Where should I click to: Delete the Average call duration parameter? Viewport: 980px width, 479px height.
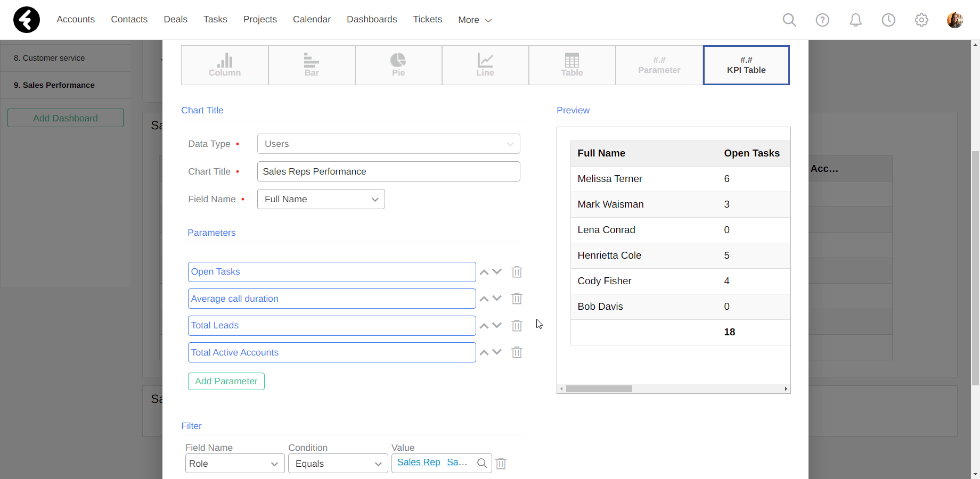coord(517,299)
